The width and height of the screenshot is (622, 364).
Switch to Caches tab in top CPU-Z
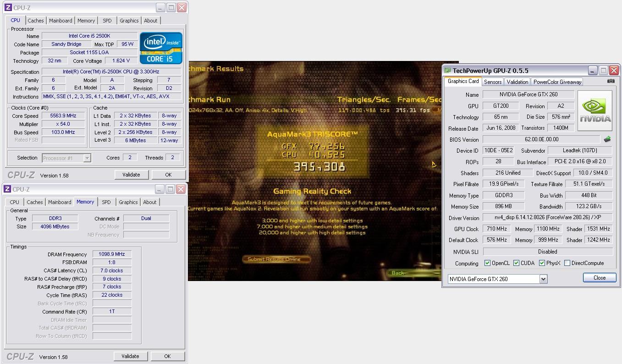click(36, 21)
